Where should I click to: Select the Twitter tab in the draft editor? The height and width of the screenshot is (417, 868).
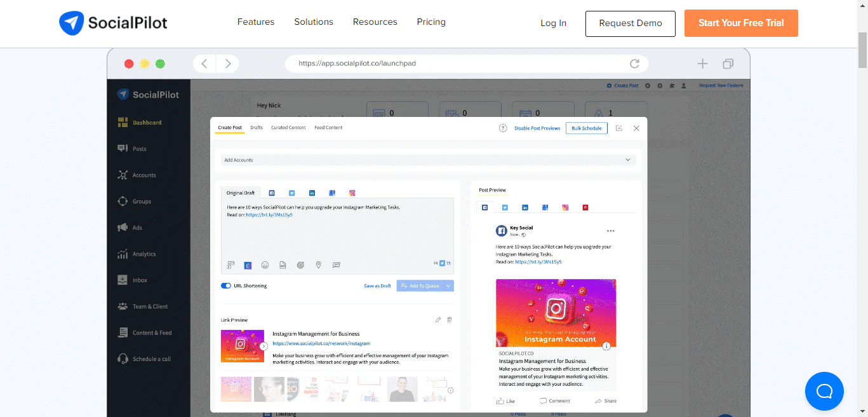(292, 193)
